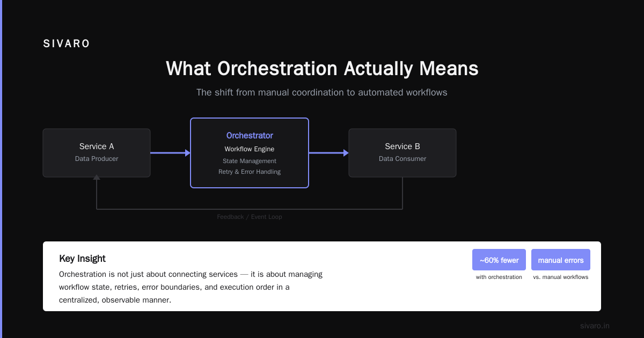Click the "Data Producer" label
Image resolution: width=644 pixels, height=338 pixels.
pyautogui.click(x=97, y=159)
